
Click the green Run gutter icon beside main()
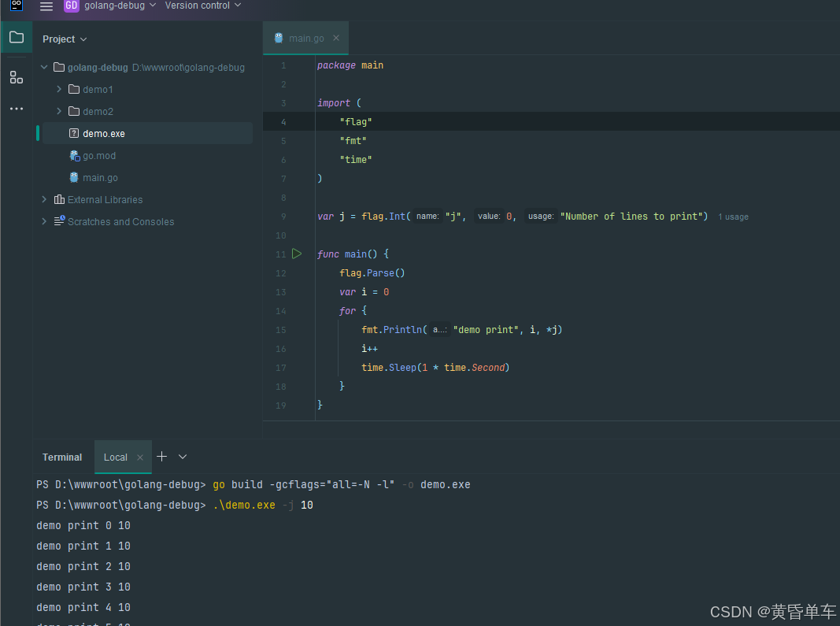click(297, 254)
